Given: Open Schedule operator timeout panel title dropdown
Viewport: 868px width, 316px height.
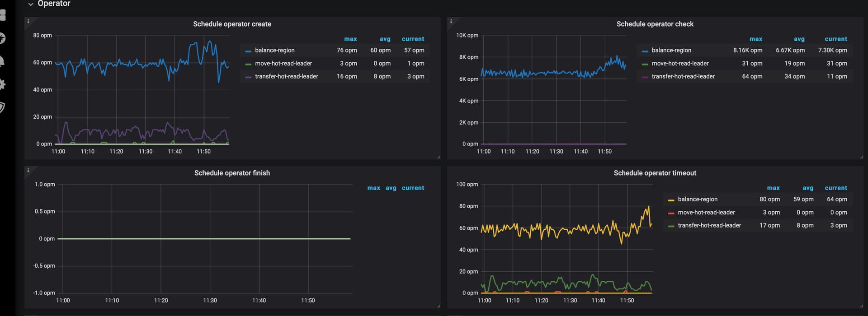Looking at the screenshot, I should pyautogui.click(x=655, y=173).
